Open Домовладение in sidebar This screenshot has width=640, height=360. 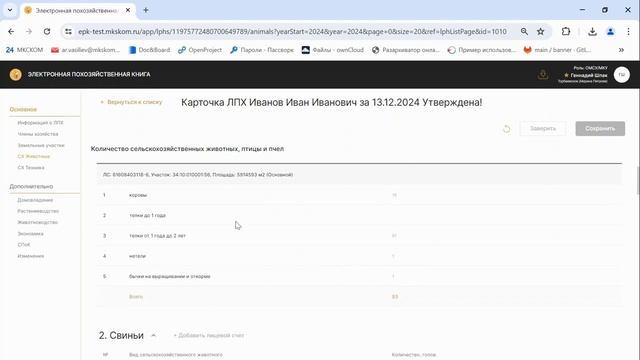[x=35, y=200]
